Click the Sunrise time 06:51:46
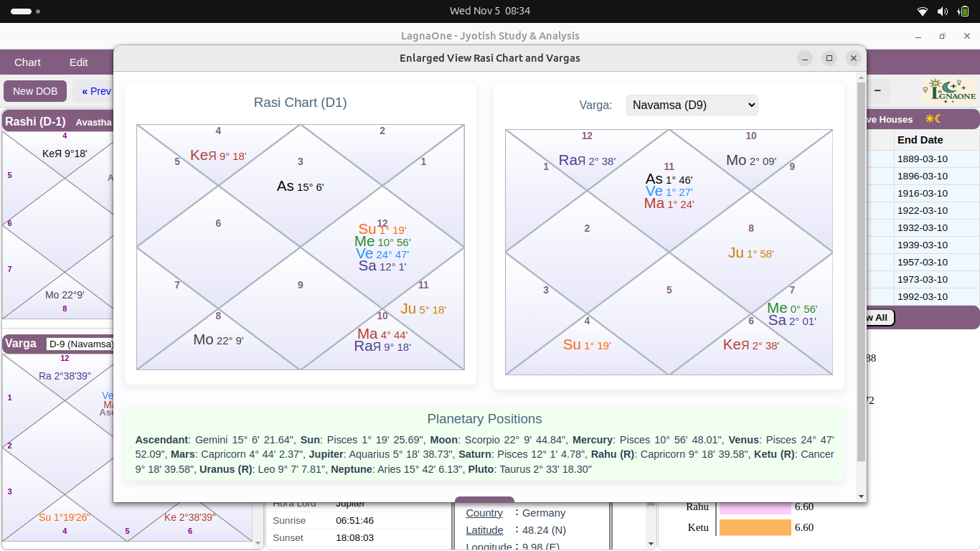Image resolution: width=980 pixels, height=551 pixels. pos(354,520)
